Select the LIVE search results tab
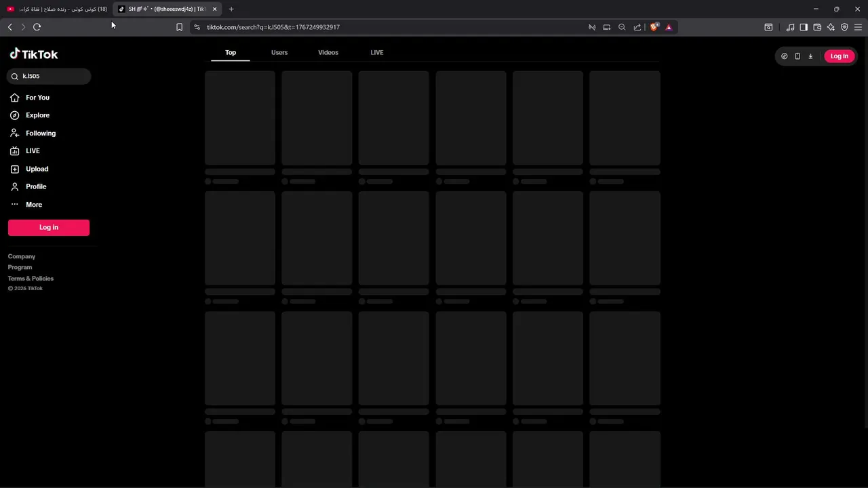Viewport: 868px width, 488px height. (x=377, y=52)
